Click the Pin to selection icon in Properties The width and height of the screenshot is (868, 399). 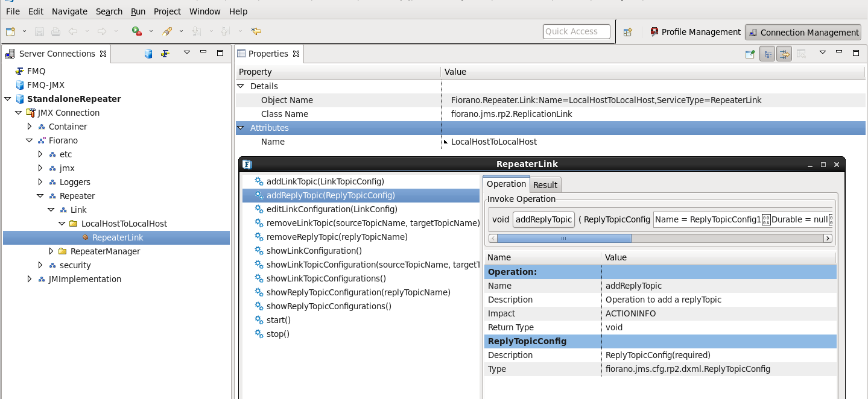click(750, 54)
